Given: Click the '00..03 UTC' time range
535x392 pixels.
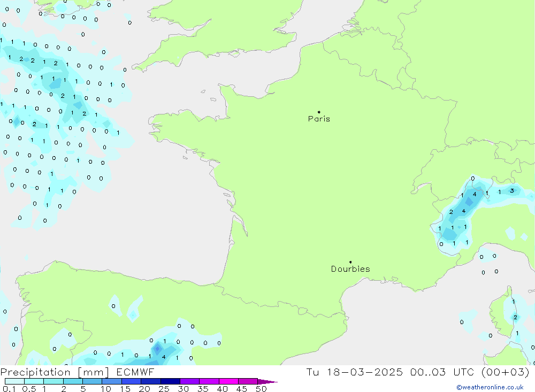Looking at the screenshot, I should click(x=442, y=372).
